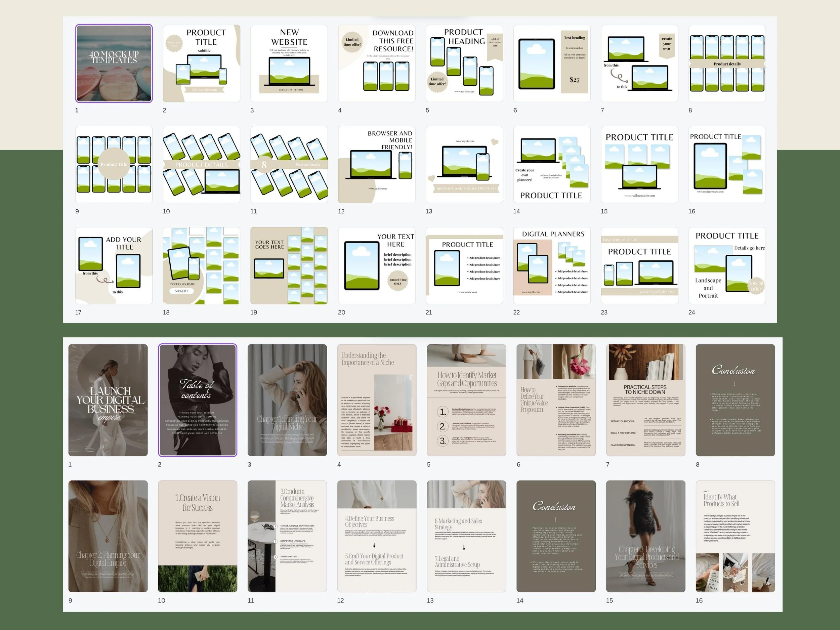Select Practical Steps to Niche Down page
This screenshot has height=630, width=840.
point(645,400)
